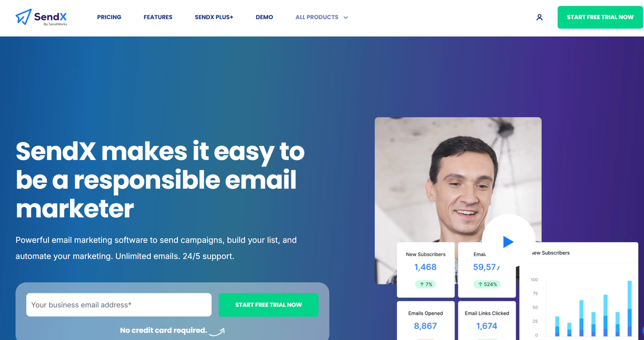The height and width of the screenshot is (340, 644).
Task: Open the All Products navigation expander
Action: click(322, 17)
